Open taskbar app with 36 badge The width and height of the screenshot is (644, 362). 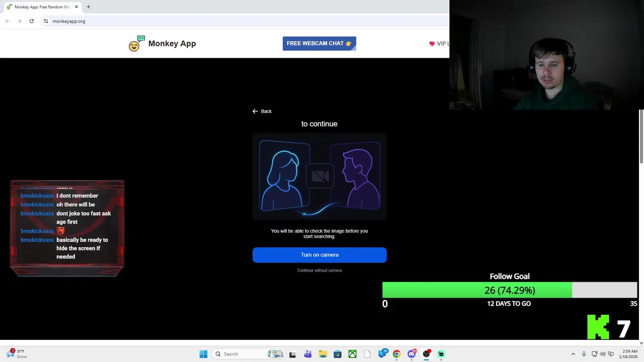pyautogui.click(x=382, y=353)
